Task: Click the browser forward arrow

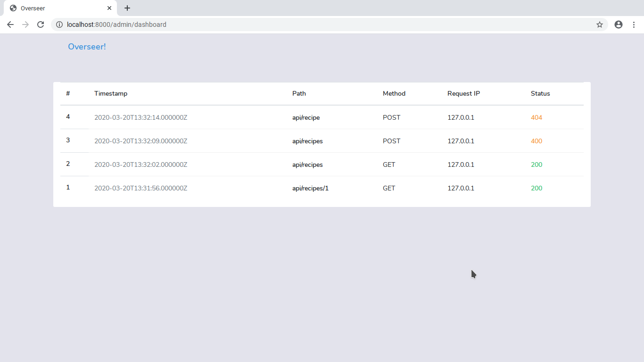Action: (25, 25)
